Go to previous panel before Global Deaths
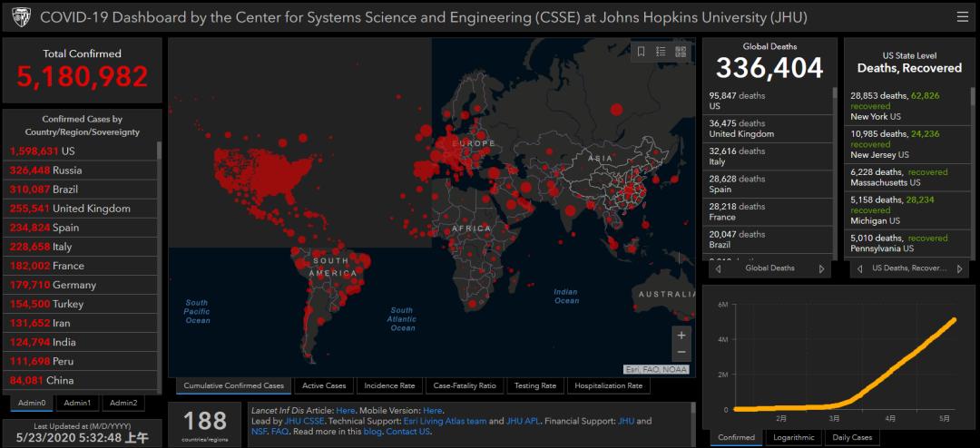Screen dimensions: 980x448 (x=719, y=268)
